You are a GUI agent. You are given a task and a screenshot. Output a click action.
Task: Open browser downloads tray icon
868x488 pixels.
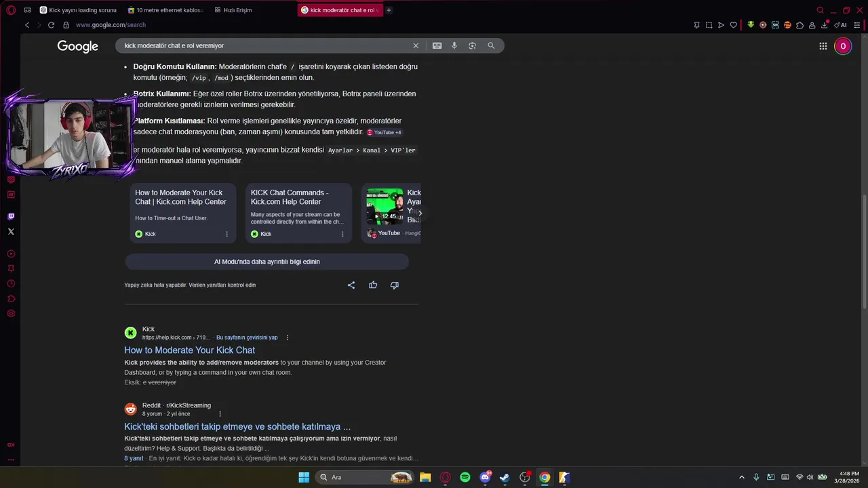point(824,25)
